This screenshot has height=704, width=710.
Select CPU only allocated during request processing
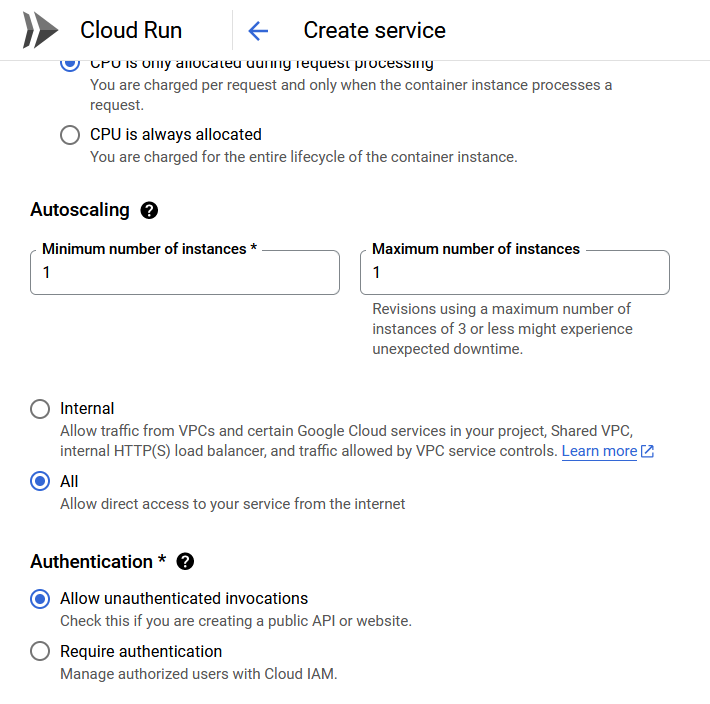[x=70, y=66]
